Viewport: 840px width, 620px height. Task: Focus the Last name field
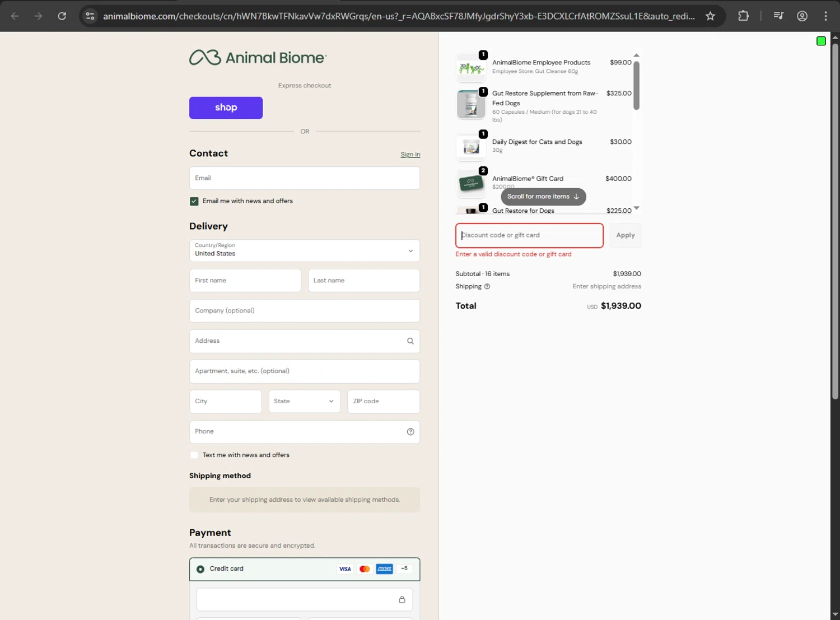[x=364, y=281]
